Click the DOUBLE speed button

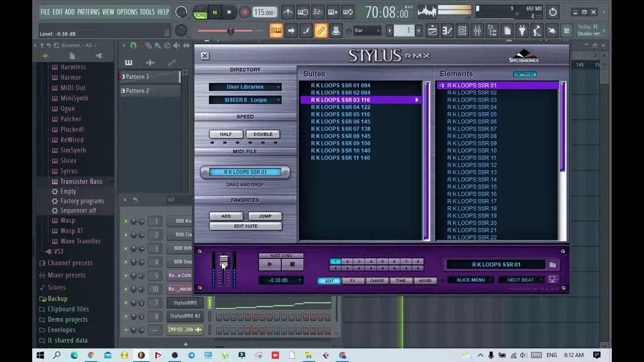[x=263, y=134]
